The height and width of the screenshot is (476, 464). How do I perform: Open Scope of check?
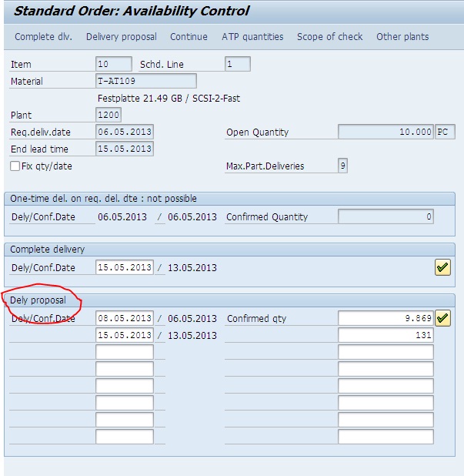click(329, 37)
